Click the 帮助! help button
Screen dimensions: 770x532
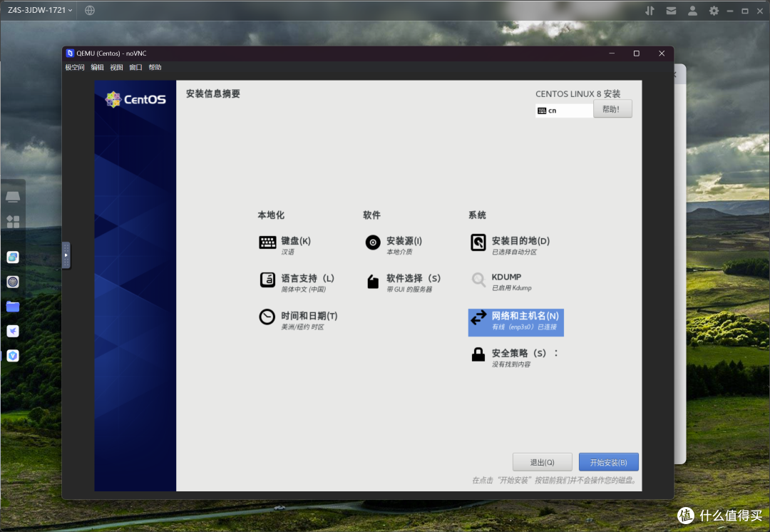612,109
